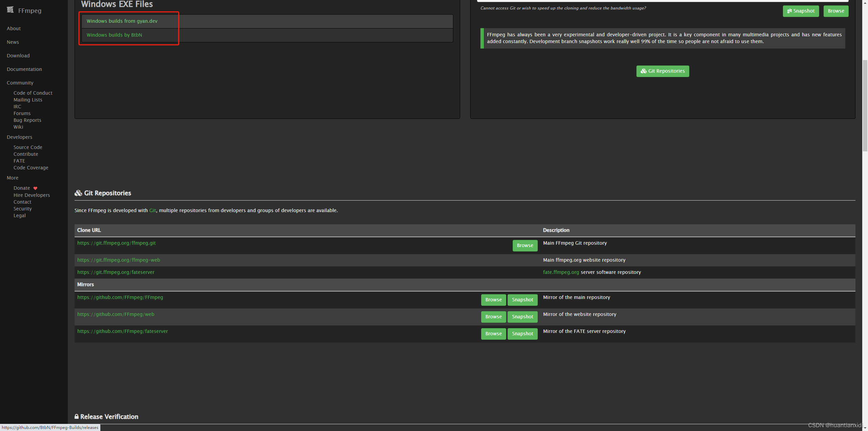868x431 pixels.
Task: Open Documentation in the sidebar
Action: (24, 69)
